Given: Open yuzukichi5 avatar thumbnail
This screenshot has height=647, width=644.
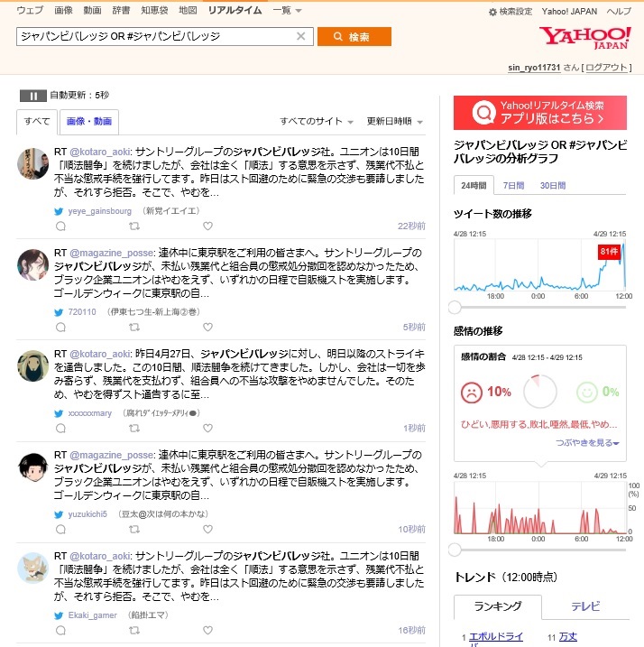Looking at the screenshot, I should coord(33,467).
